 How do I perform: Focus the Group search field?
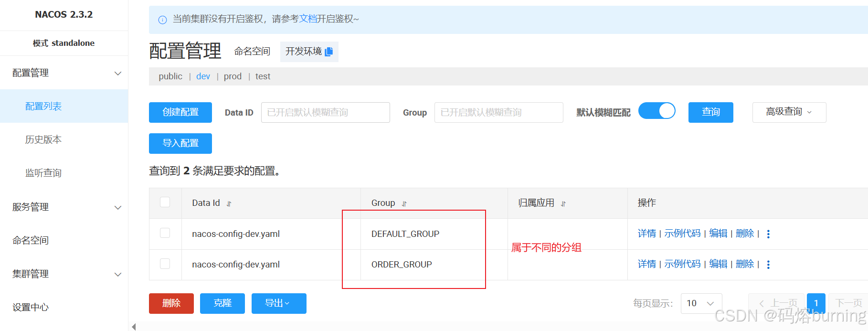point(499,112)
